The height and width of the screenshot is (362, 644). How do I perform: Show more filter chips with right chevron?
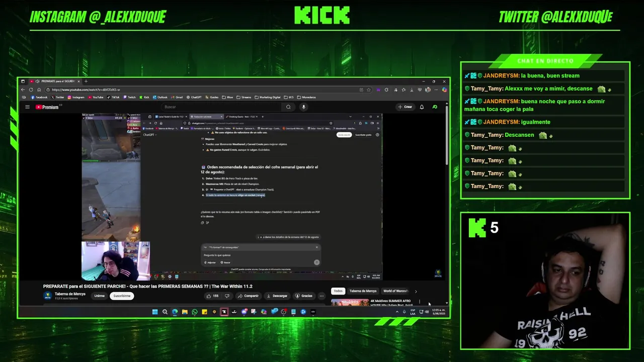coord(416,291)
